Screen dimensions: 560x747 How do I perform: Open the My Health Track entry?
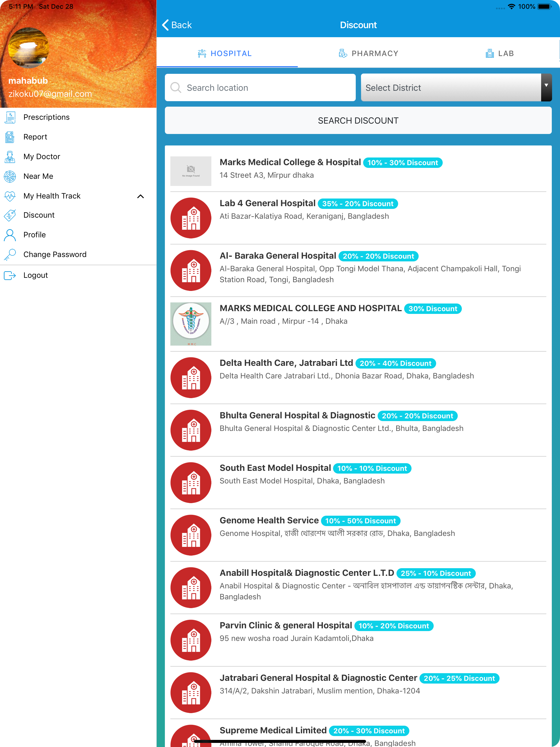[x=78, y=196]
